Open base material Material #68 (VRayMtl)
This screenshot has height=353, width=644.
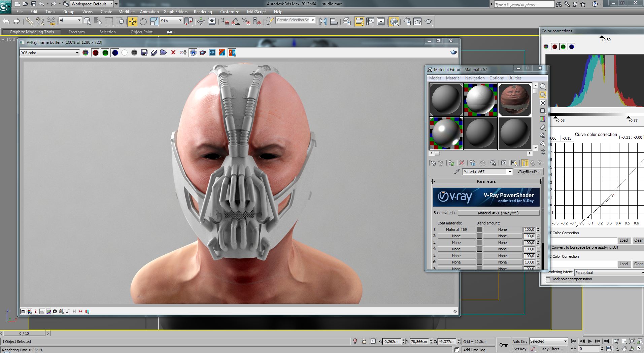tap(498, 213)
